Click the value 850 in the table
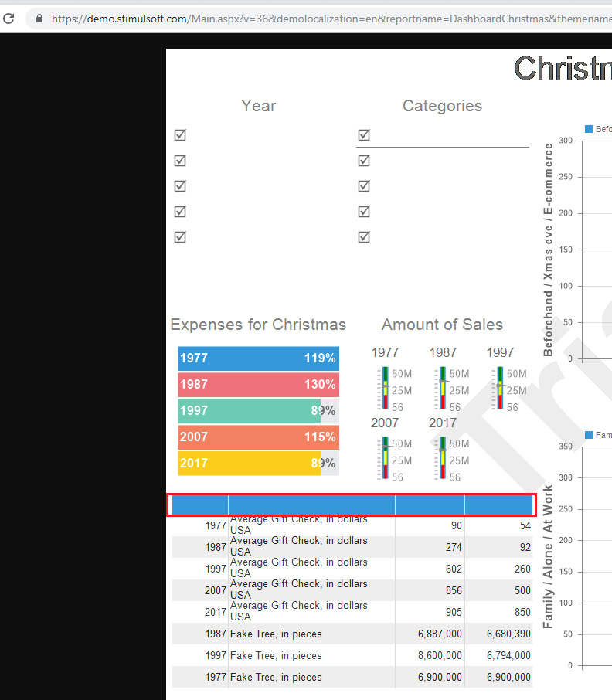The image size is (612, 700). 522,612
